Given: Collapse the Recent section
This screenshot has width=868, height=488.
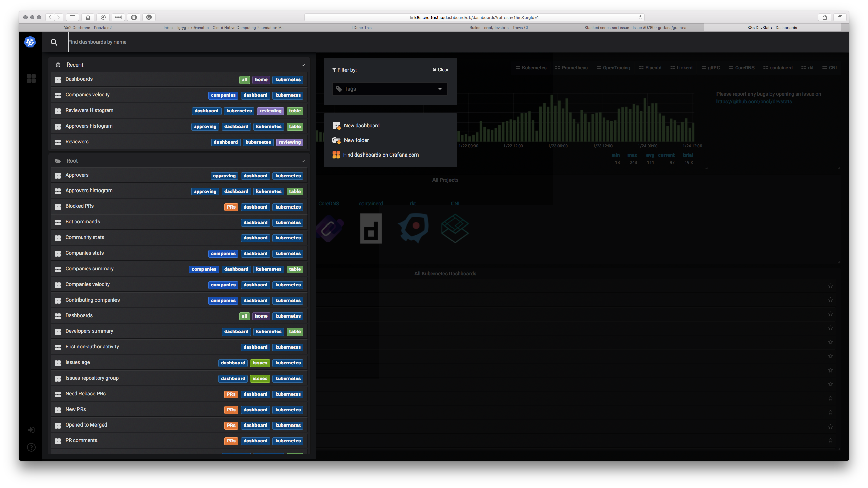Looking at the screenshot, I should (303, 65).
